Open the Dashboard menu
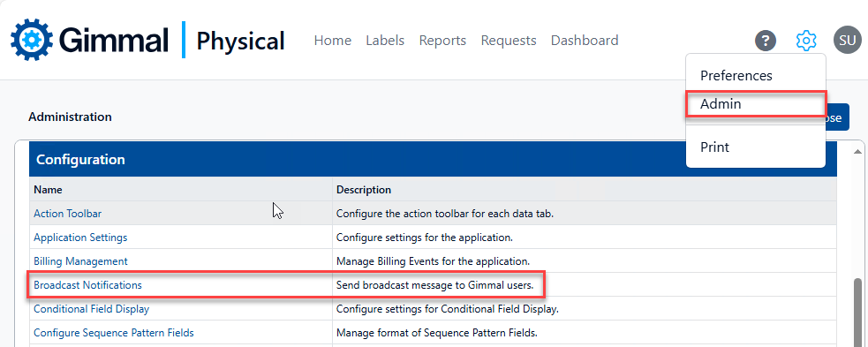868x347 pixels. click(585, 41)
